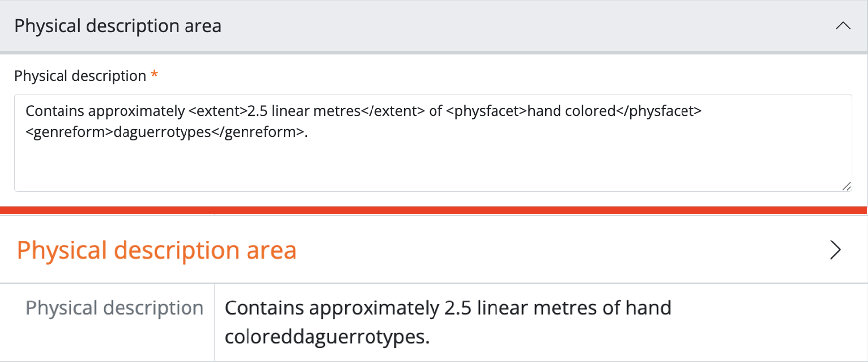Click "2.5 linear metres" inside the textarea
The height and width of the screenshot is (362, 868).
304,111
